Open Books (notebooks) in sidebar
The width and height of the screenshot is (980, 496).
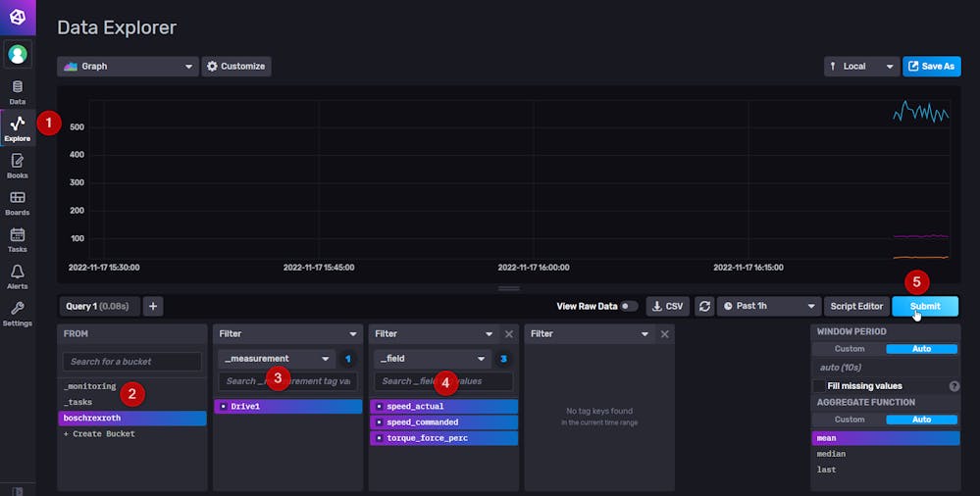tap(18, 167)
